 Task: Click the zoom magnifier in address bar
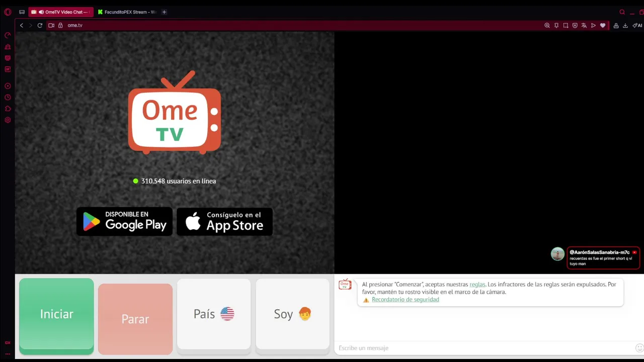pyautogui.click(x=547, y=25)
